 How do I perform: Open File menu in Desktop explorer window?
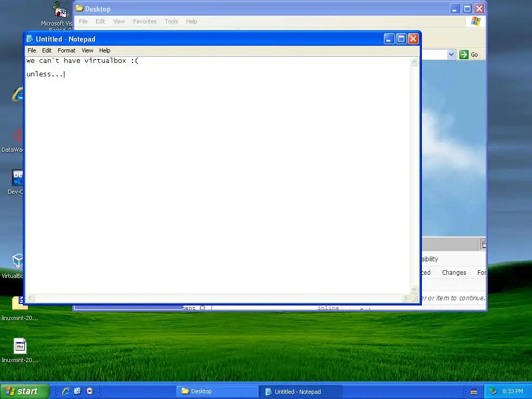83,21
